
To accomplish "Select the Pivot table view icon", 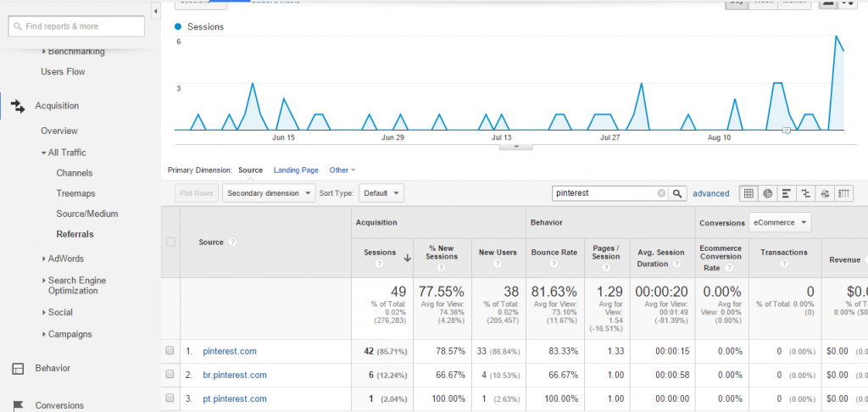I will click(844, 193).
